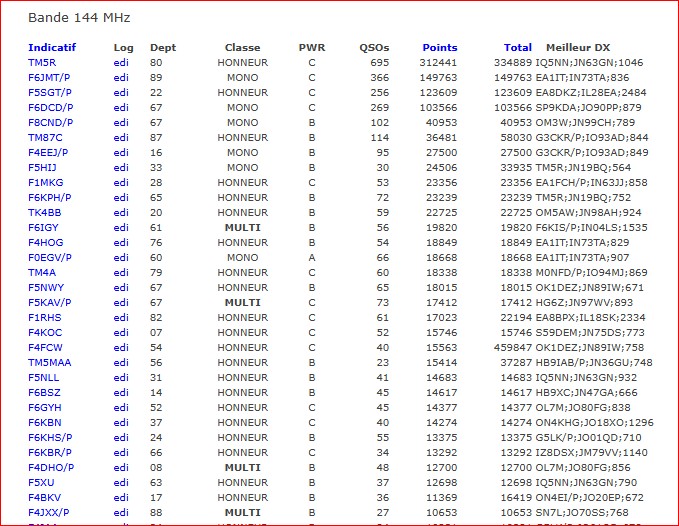Open the F6KHS/P callsign link
679x526 pixels.
point(50,438)
